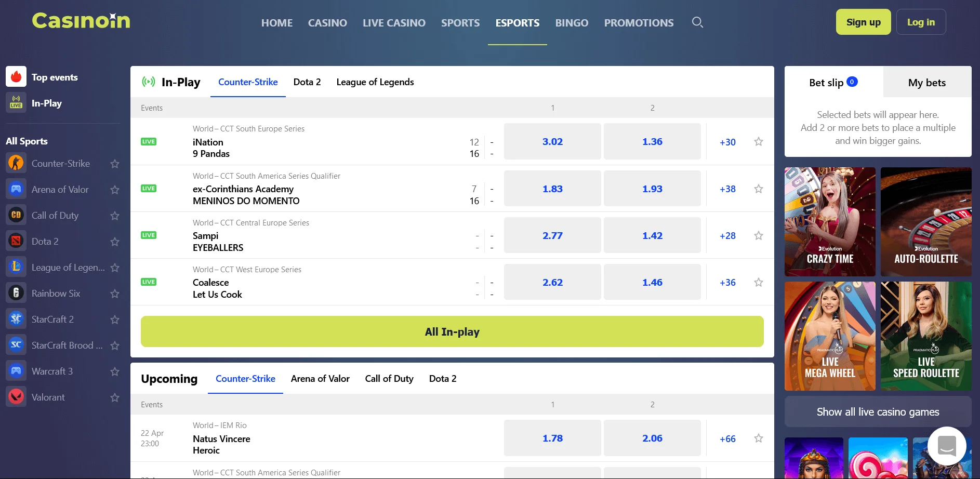This screenshot has width=980, height=479.
Task: Select the League of Legends sidebar icon
Action: tap(16, 267)
